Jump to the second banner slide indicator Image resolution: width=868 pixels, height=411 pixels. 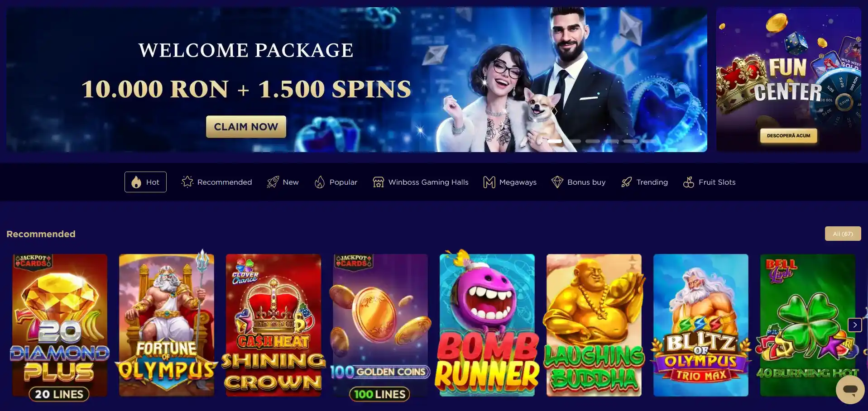click(574, 141)
